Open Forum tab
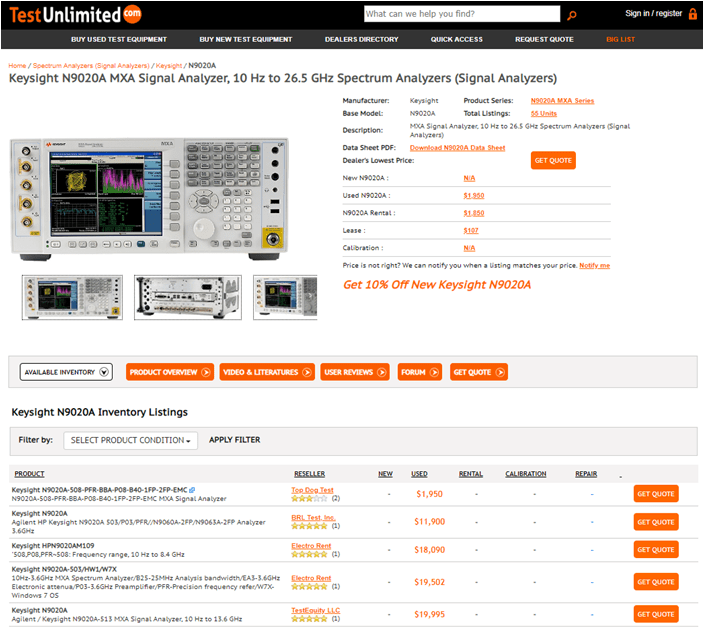The height and width of the screenshot is (628, 704). coord(420,372)
